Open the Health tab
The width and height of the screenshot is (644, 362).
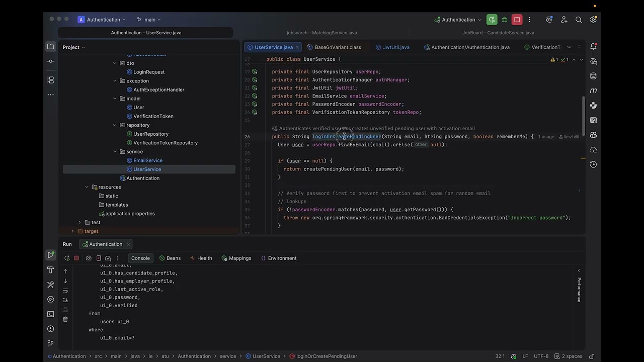tap(201, 258)
